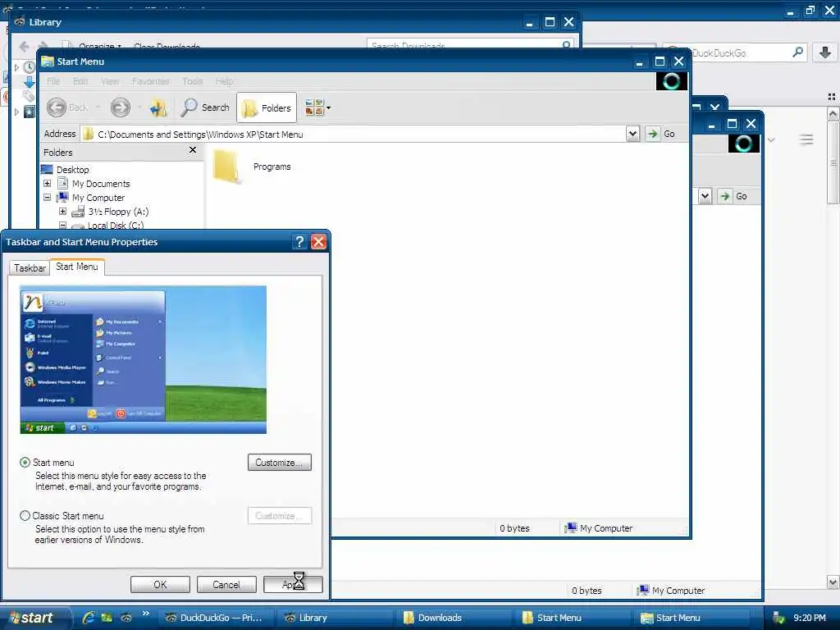Click the DuckDuckGo search box
Image resolution: width=840 pixels, height=630 pixels.
click(734, 52)
